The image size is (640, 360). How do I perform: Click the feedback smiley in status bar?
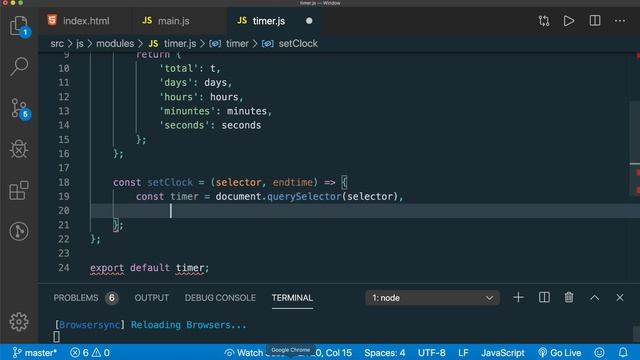pyautogui.click(x=599, y=352)
